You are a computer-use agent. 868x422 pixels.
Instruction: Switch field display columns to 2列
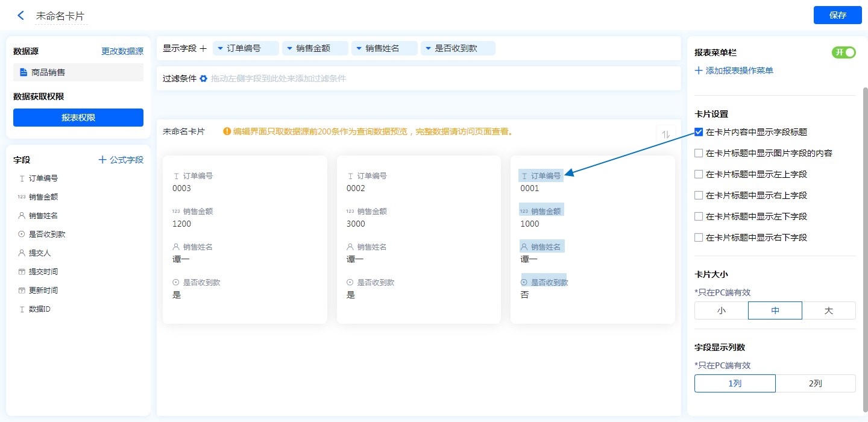tap(815, 383)
